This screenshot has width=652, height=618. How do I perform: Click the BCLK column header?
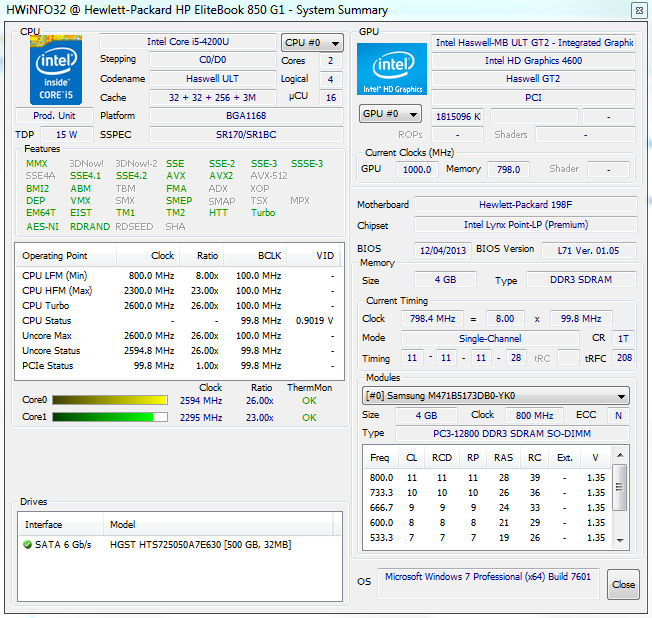[x=255, y=255]
